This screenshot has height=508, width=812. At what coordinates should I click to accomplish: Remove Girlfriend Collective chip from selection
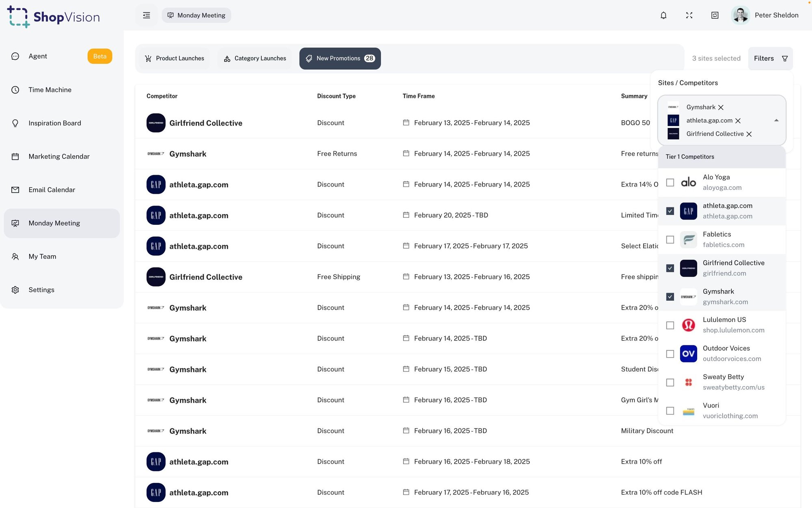pos(749,134)
